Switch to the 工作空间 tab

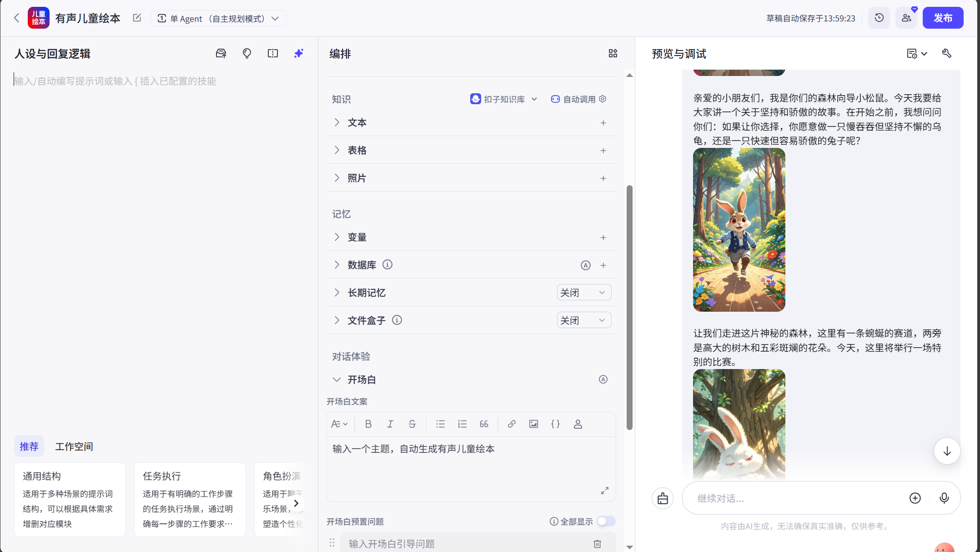pos(74,446)
